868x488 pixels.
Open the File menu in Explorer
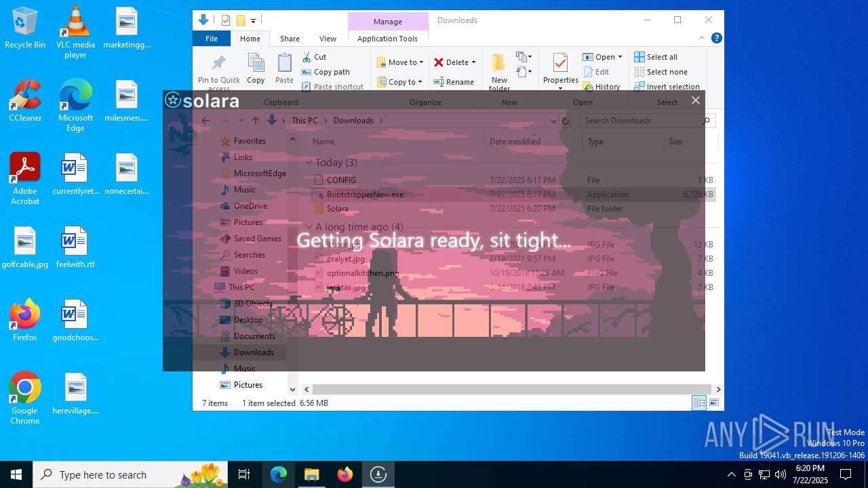pos(212,39)
